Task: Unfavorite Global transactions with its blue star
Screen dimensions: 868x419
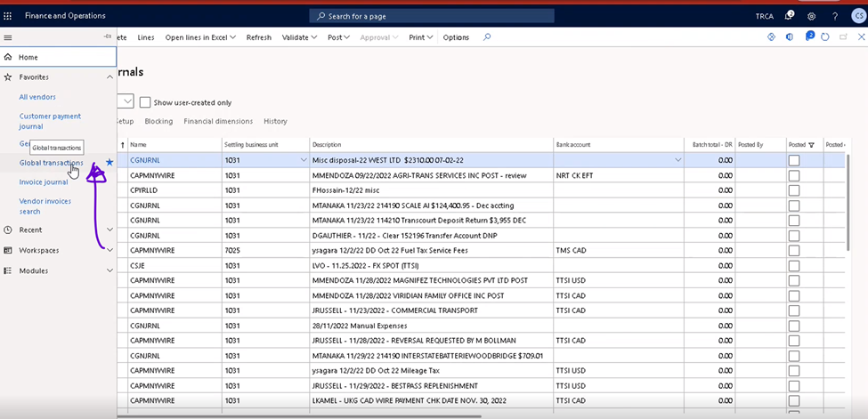Action: point(110,163)
